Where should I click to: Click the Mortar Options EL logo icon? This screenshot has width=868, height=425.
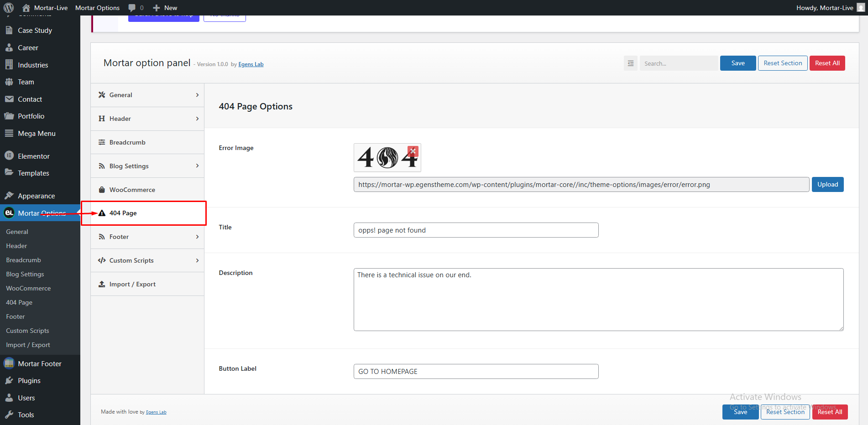pos(9,212)
